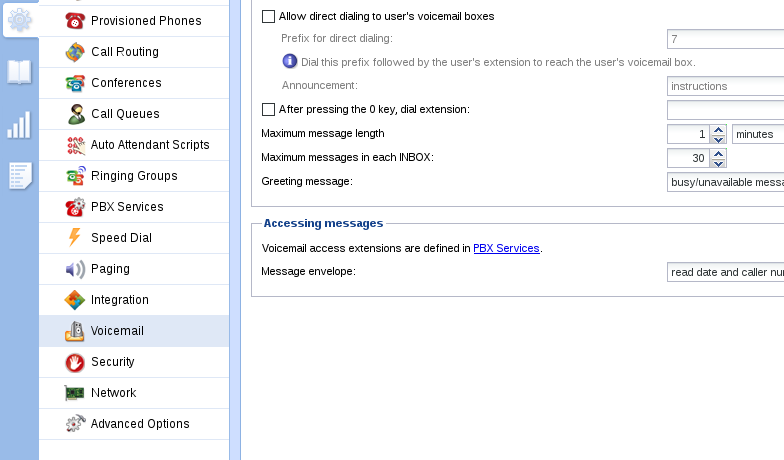This screenshot has width=784, height=460.
Task: Decrease maximum messages in each INBOX
Action: (x=718, y=163)
